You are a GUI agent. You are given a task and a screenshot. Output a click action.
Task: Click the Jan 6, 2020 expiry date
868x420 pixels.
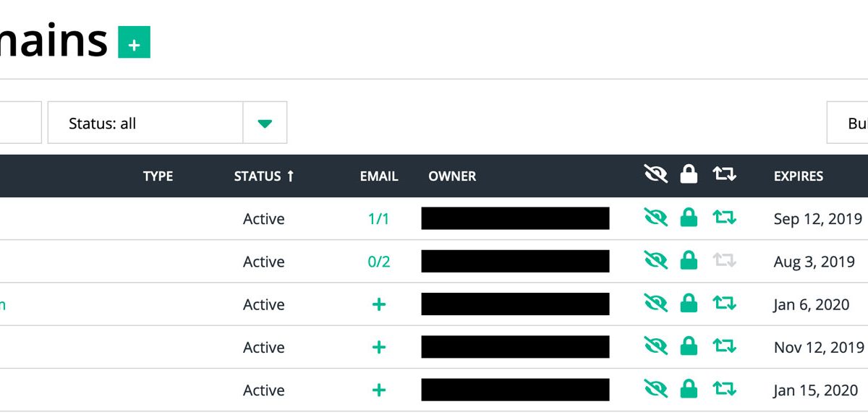[812, 304]
